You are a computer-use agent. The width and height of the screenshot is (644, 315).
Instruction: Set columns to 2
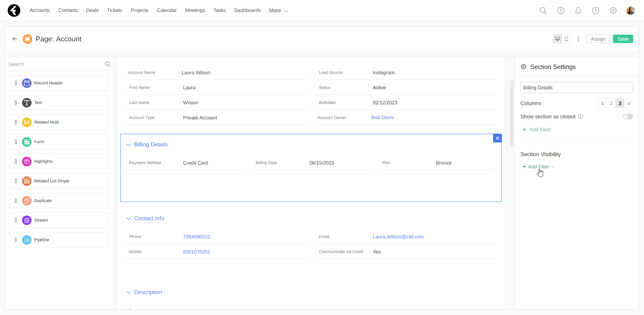click(611, 103)
